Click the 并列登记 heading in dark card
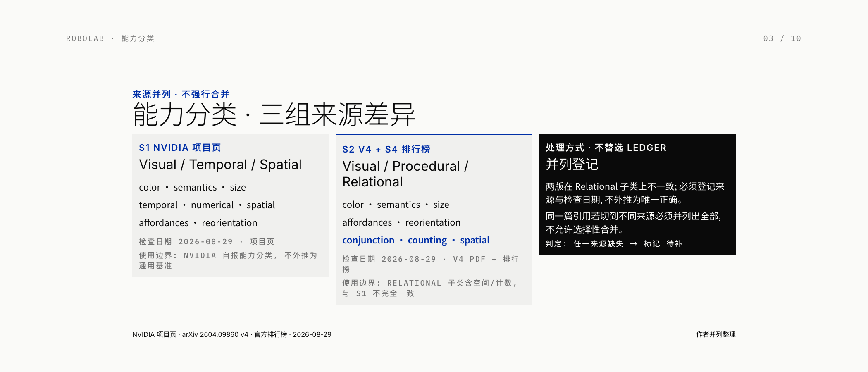868x372 pixels. click(572, 165)
